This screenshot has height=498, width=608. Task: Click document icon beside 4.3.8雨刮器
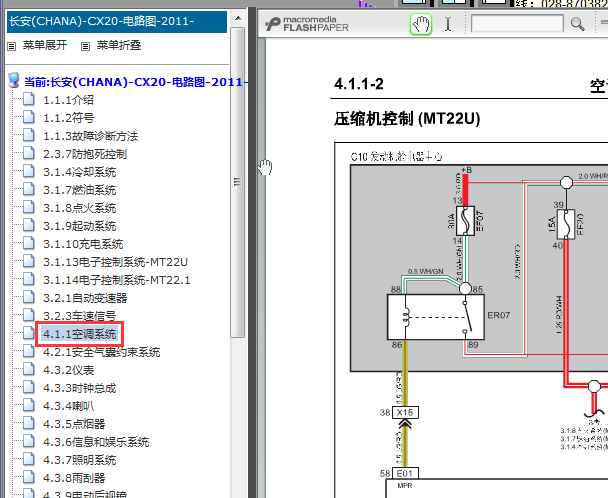click(29, 477)
